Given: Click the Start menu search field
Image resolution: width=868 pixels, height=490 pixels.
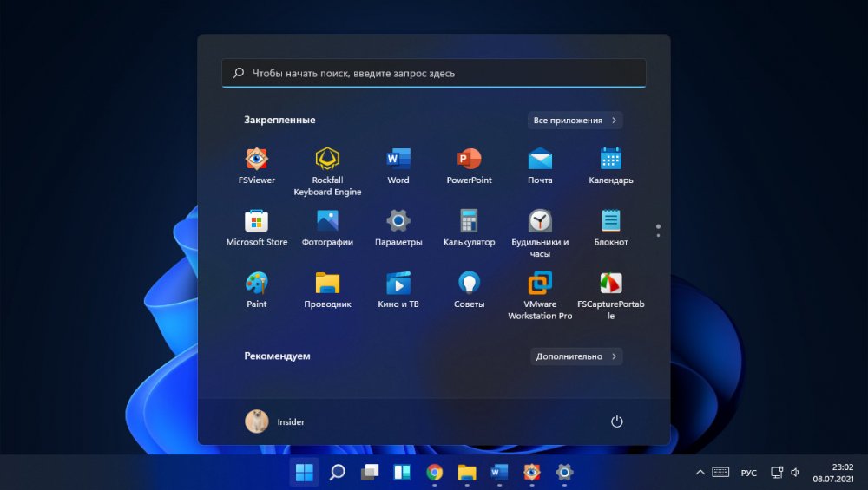Looking at the screenshot, I should (433, 73).
